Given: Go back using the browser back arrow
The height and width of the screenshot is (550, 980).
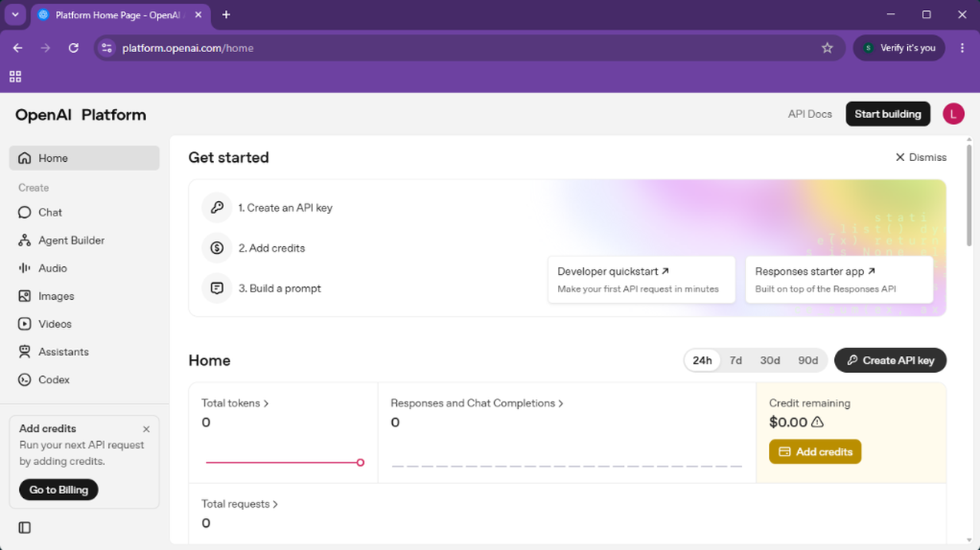Looking at the screenshot, I should pos(18,48).
